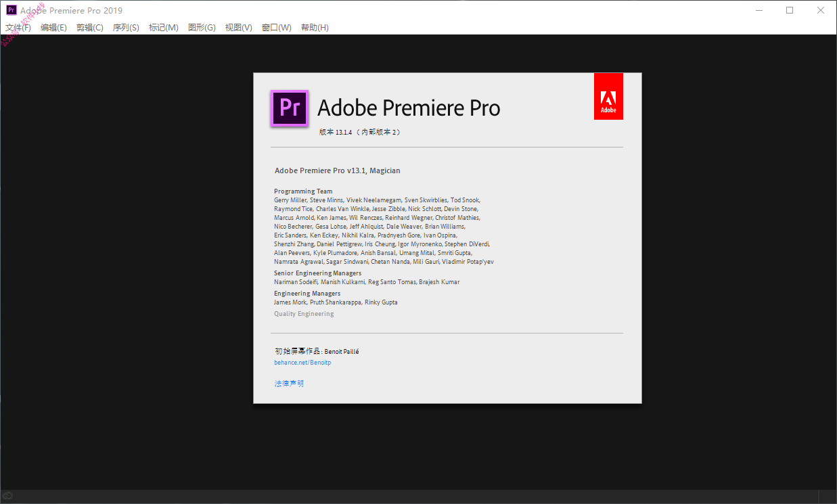Close the Premiere Pro 2019 window
This screenshot has height=504, width=837.
[821, 10]
